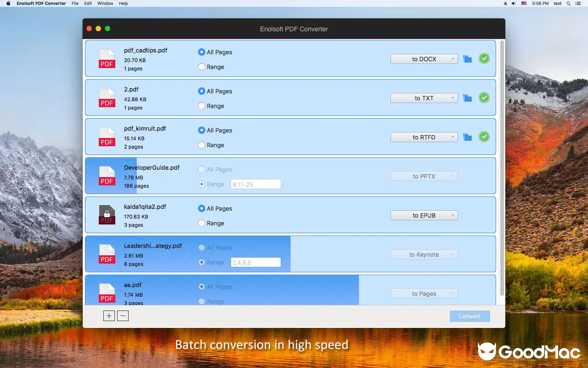Select Range for kaida1qita2.pdf

click(x=201, y=223)
